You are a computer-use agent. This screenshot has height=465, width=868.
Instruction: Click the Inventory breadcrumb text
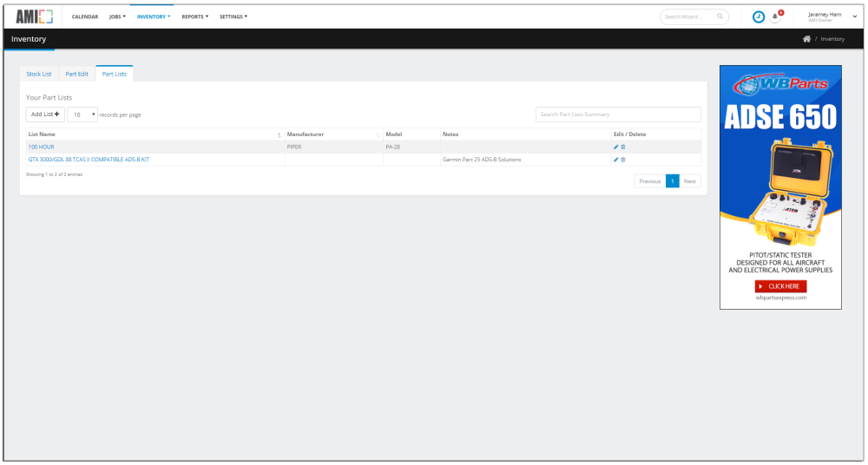point(832,39)
